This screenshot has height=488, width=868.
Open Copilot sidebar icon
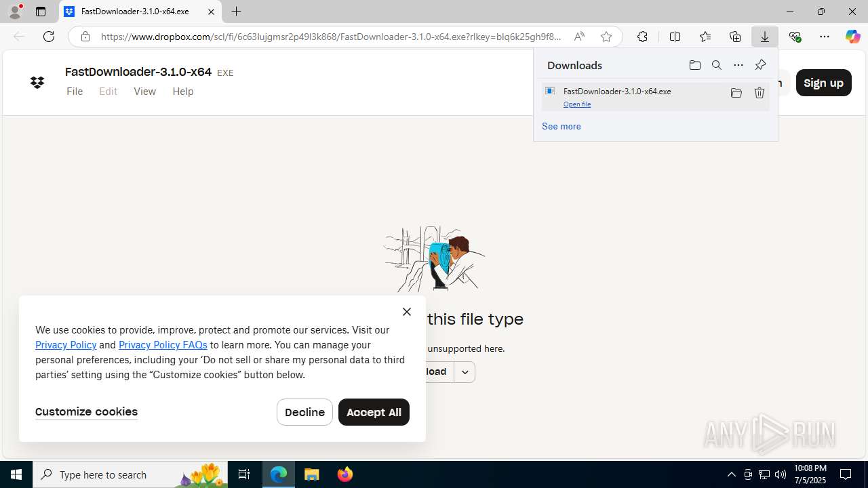(852, 37)
